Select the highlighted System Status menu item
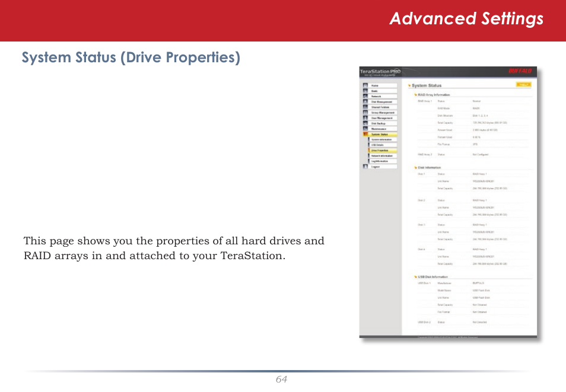566x392 pixels. coord(383,134)
